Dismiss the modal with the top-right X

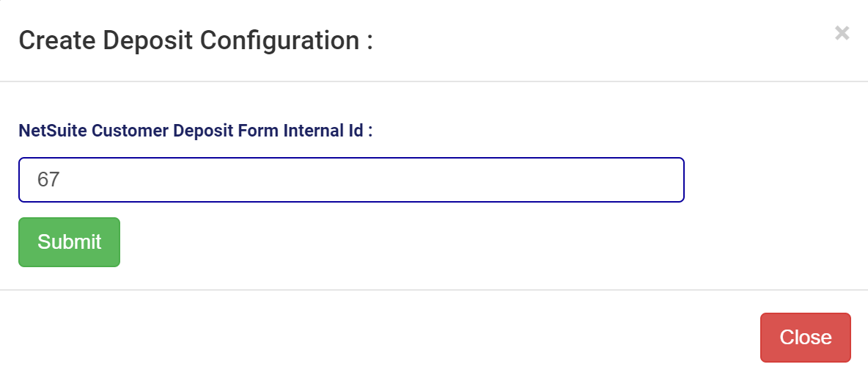[842, 33]
